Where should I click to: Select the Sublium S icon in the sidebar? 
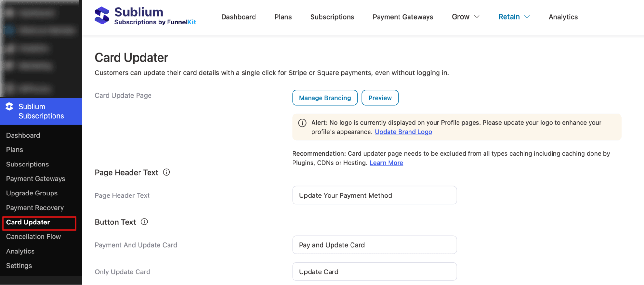coord(9,107)
